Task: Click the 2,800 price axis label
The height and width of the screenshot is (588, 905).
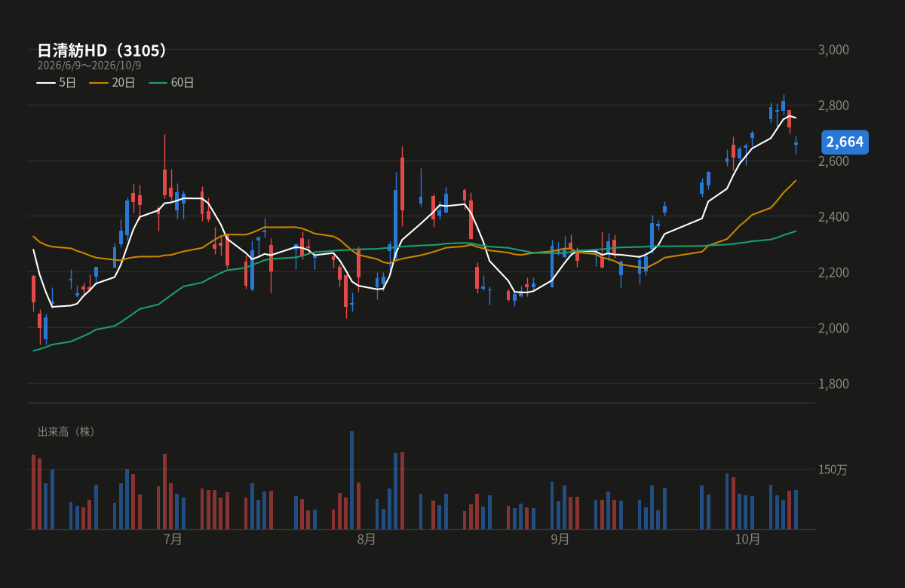Action: 833,106
